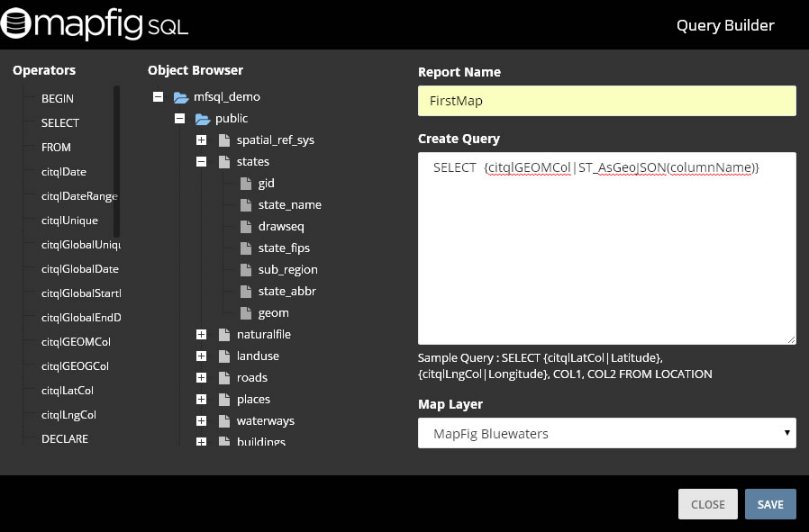809x532 pixels.
Task: Click the spatial_ref_sys table icon
Action: 224,140
